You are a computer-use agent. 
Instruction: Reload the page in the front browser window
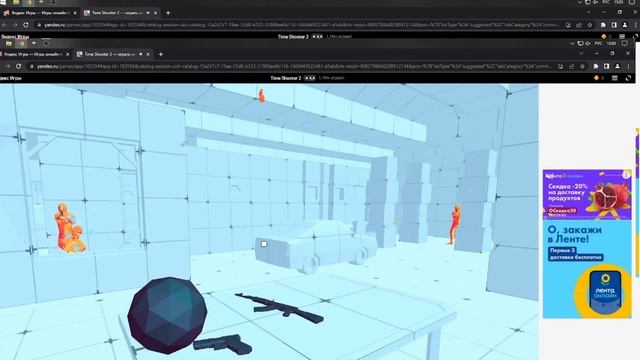(x=18, y=66)
